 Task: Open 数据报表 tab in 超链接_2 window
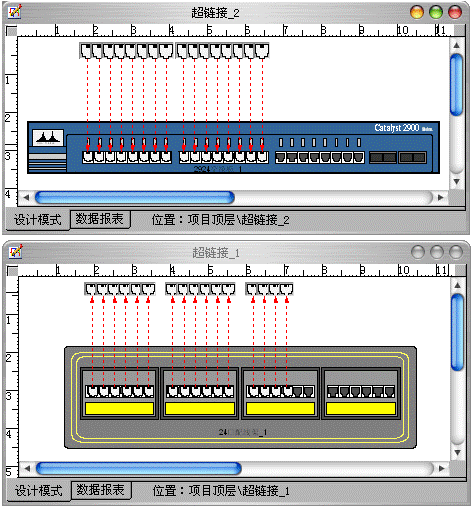99,219
